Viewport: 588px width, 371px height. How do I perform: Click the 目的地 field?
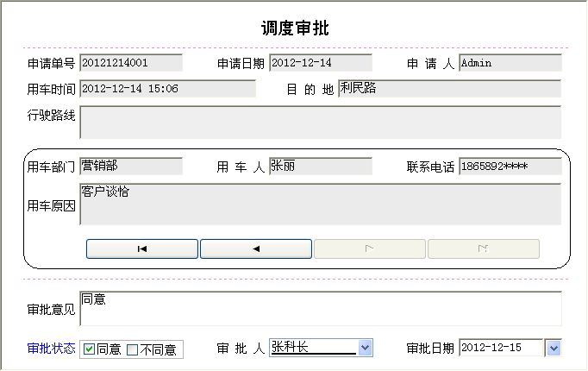(x=450, y=89)
